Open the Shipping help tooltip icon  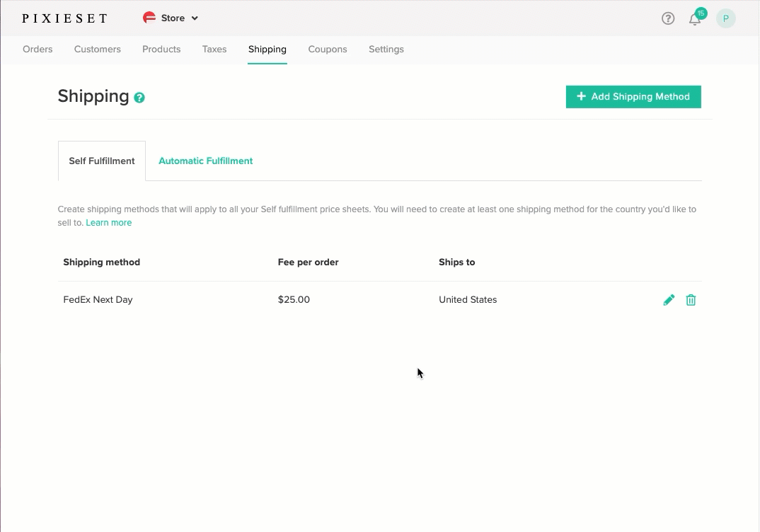pos(139,97)
